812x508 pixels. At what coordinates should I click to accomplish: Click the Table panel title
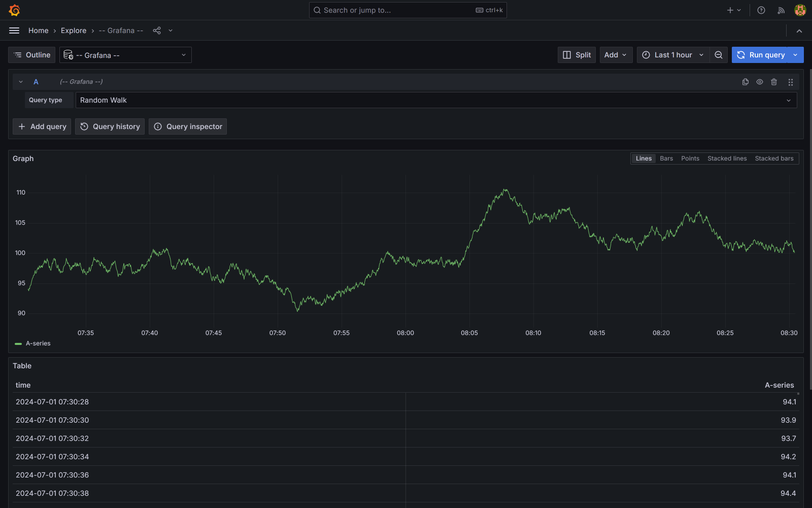[x=22, y=366]
